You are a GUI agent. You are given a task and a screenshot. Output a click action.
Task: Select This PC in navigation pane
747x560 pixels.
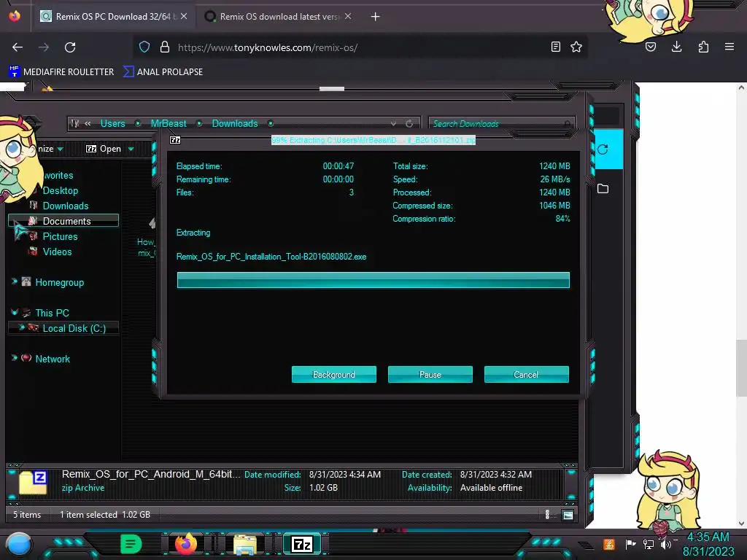pyautogui.click(x=52, y=314)
